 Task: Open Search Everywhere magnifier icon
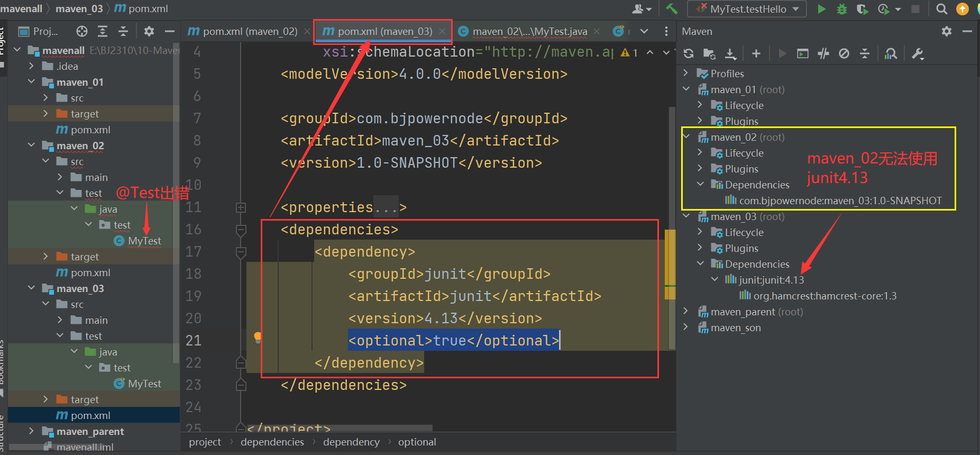tap(941, 9)
